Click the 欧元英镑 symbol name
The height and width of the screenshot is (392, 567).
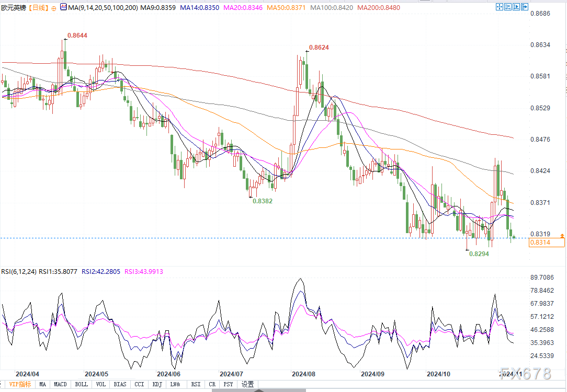13,8
